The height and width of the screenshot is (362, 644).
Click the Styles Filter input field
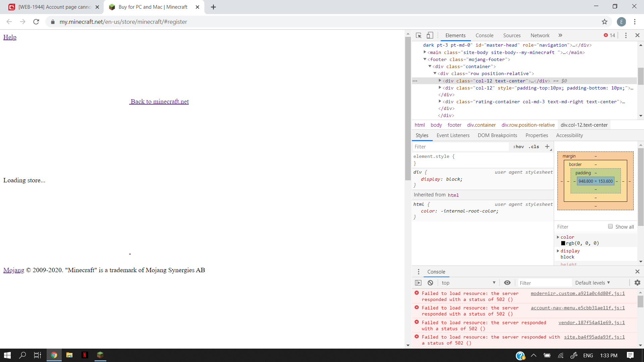tap(460, 146)
